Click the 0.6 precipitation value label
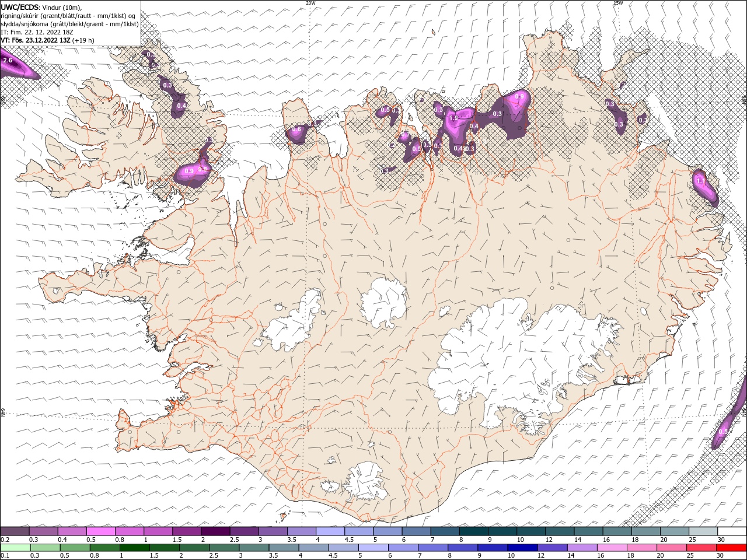The width and height of the screenshot is (747, 560). coord(296,129)
